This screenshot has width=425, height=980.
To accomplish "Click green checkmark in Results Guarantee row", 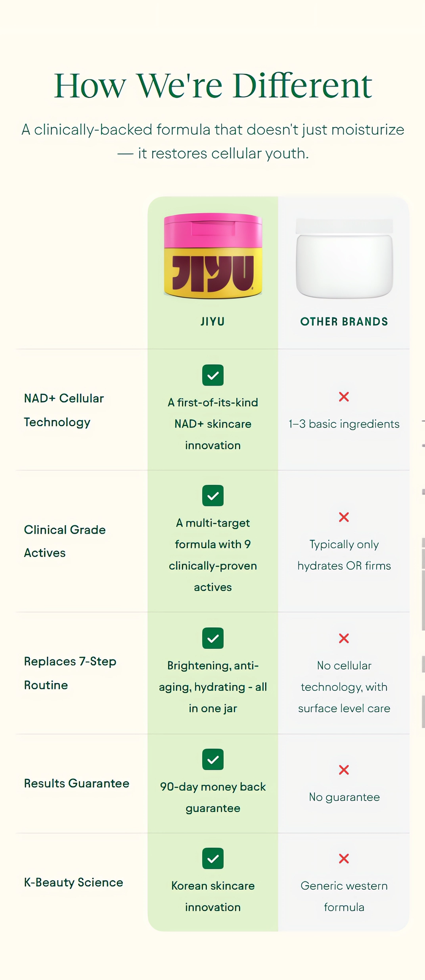I will click(x=213, y=760).
